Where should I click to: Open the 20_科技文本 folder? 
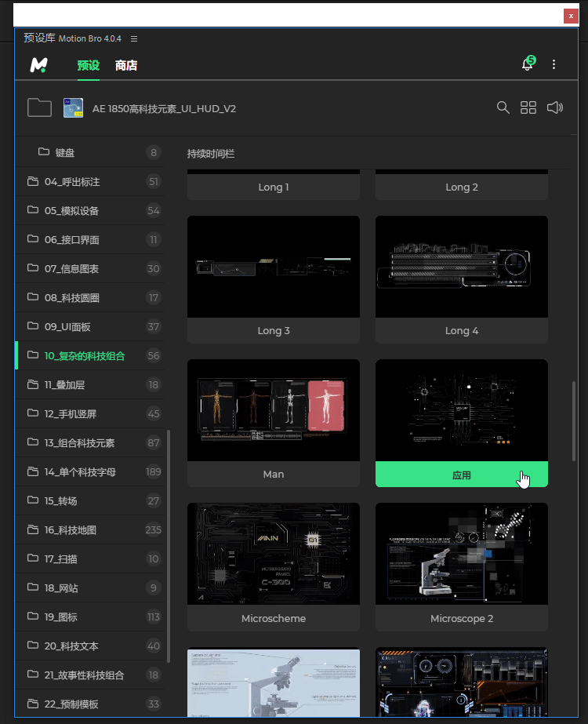tap(90, 646)
